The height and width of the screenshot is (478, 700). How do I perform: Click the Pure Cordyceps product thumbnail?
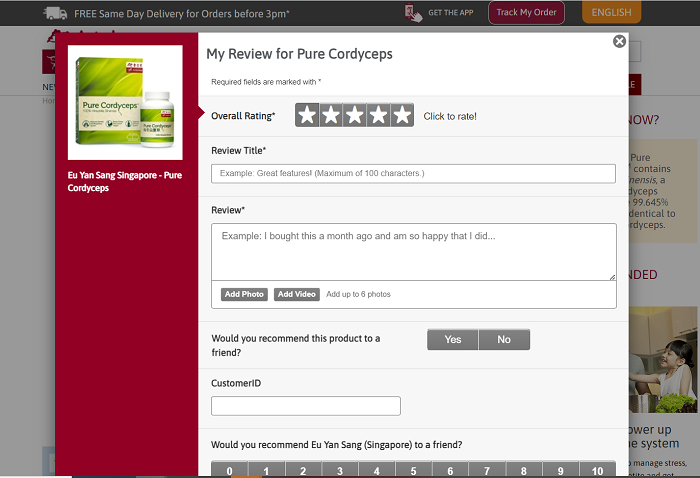125,103
